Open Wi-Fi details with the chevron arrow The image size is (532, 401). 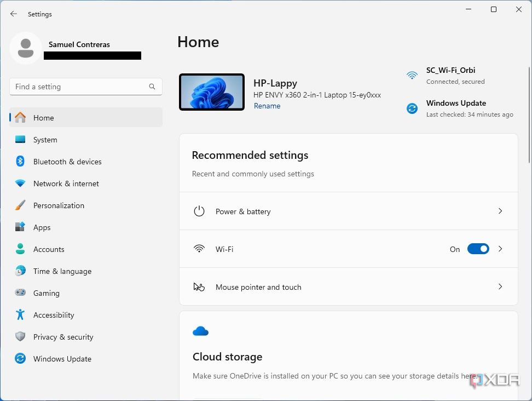point(500,249)
